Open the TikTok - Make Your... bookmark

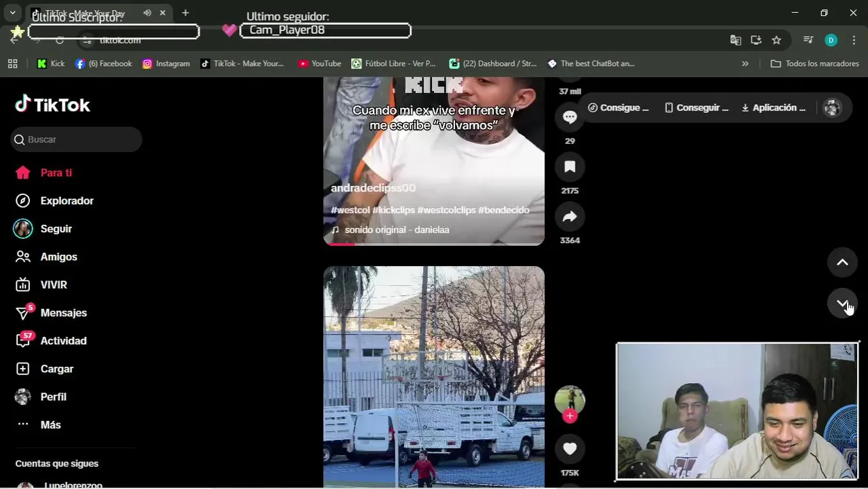[x=242, y=64]
